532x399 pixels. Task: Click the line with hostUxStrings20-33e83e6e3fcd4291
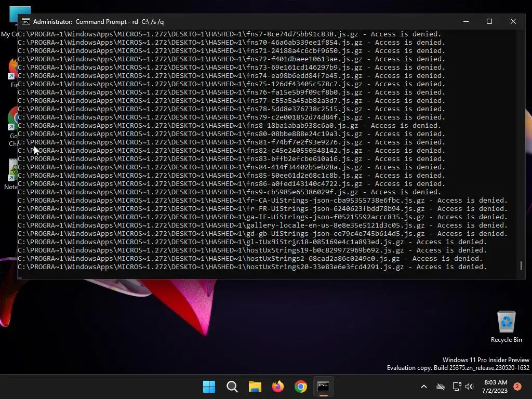pos(252,267)
